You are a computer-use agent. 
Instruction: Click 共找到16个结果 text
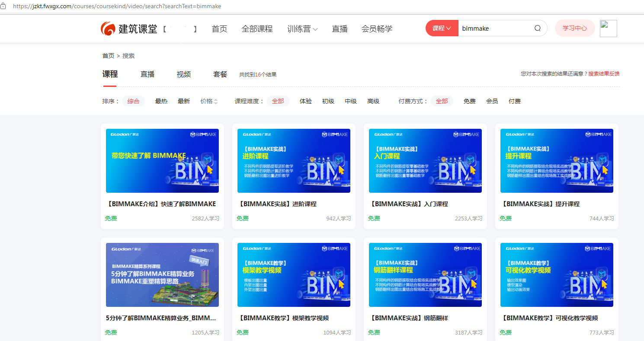click(258, 74)
